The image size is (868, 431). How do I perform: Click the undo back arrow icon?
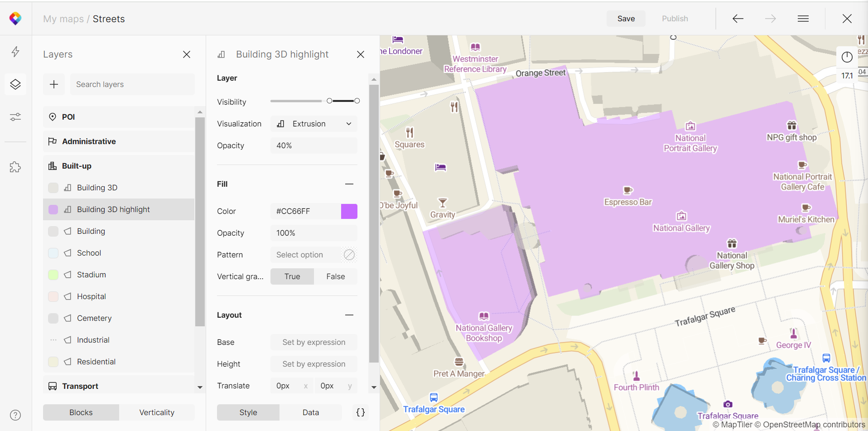coord(738,19)
